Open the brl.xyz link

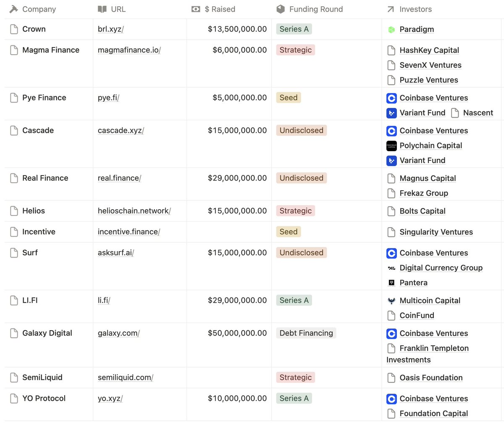coord(108,29)
